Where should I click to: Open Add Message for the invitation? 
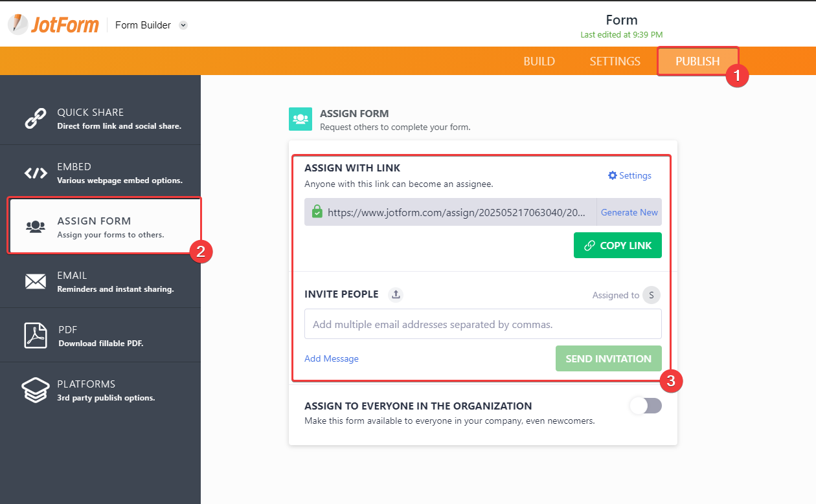331,358
